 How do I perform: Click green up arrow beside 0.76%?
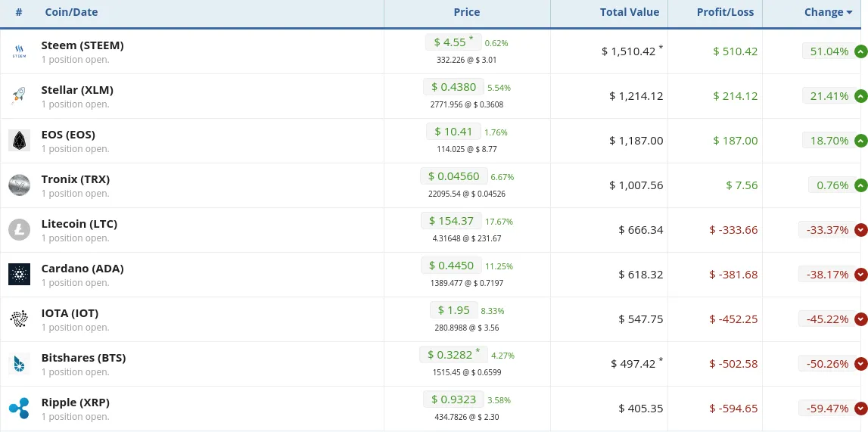pos(860,185)
